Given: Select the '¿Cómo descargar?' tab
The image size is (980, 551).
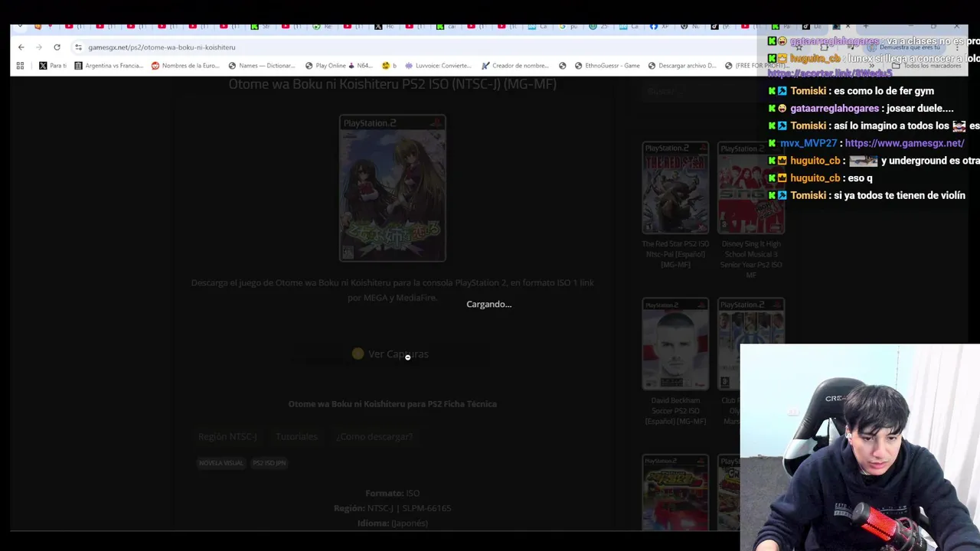Looking at the screenshot, I should (x=374, y=436).
